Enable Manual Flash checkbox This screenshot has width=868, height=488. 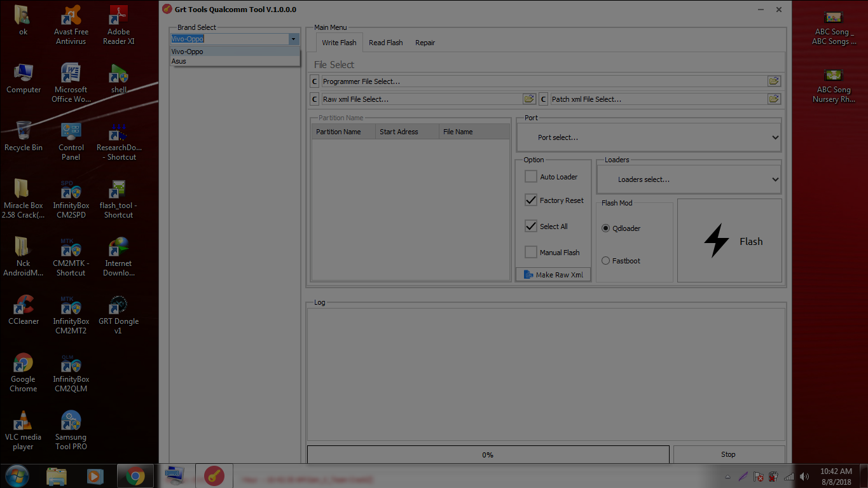531,252
